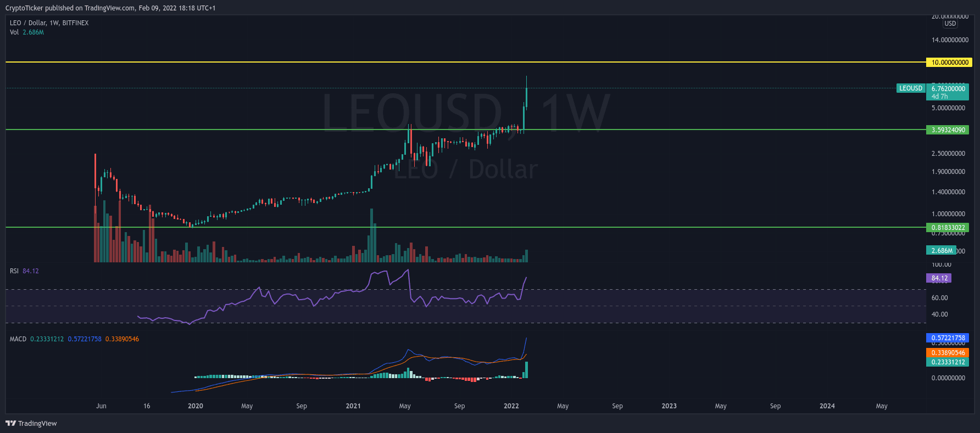980x433 pixels.
Task: Click the TradingView logo icon
Action: tap(10, 423)
